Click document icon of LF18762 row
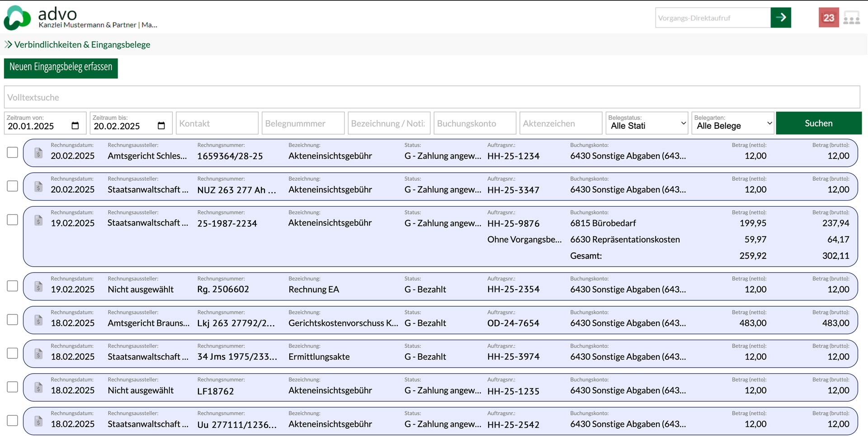This screenshot has width=868, height=436. pos(38,388)
